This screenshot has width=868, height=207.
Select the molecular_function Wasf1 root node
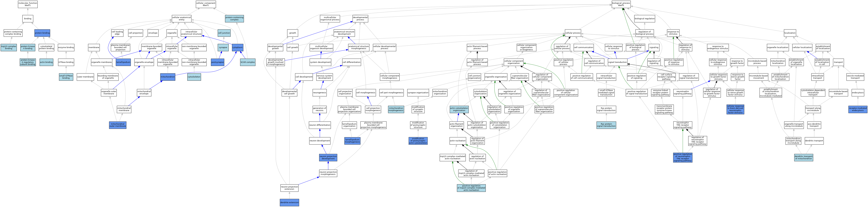point(28,4)
